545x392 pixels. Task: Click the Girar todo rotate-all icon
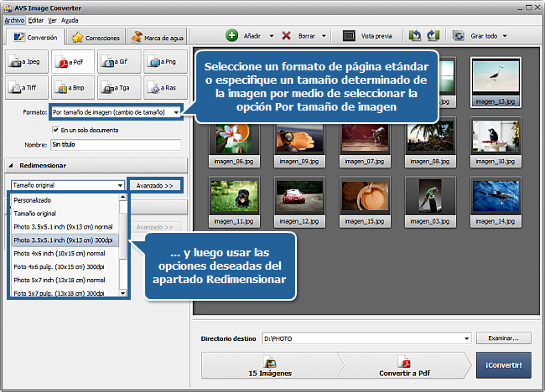pyautogui.click(x=459, y=36)
